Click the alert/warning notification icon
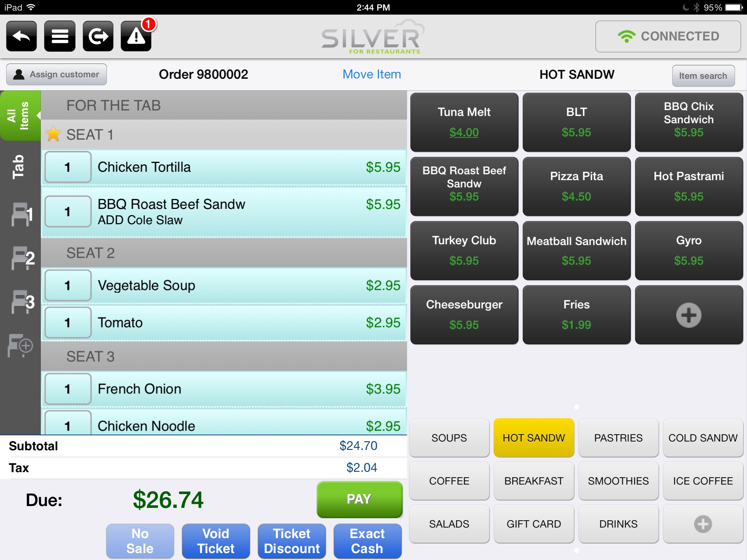 tap(137, 36)
